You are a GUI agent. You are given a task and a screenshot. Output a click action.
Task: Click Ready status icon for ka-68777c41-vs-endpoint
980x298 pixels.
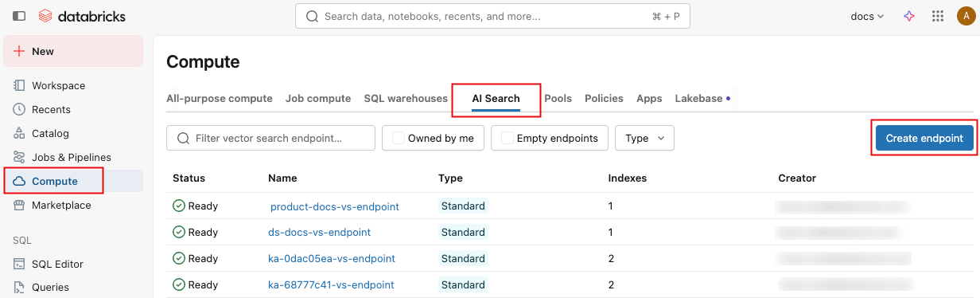point(179,284)
